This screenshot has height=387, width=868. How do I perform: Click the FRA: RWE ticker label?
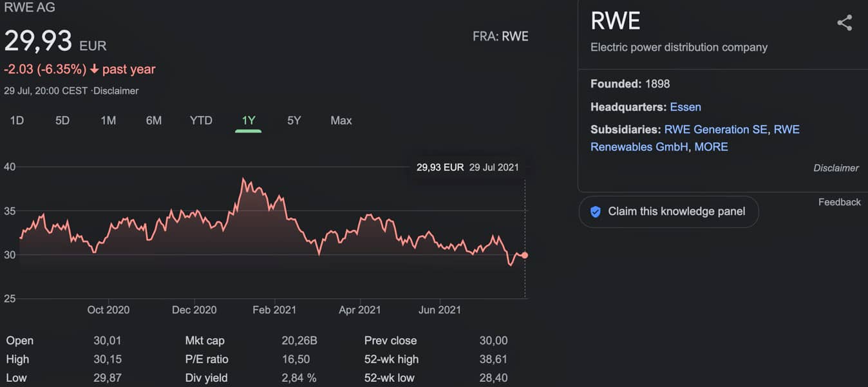500,37
